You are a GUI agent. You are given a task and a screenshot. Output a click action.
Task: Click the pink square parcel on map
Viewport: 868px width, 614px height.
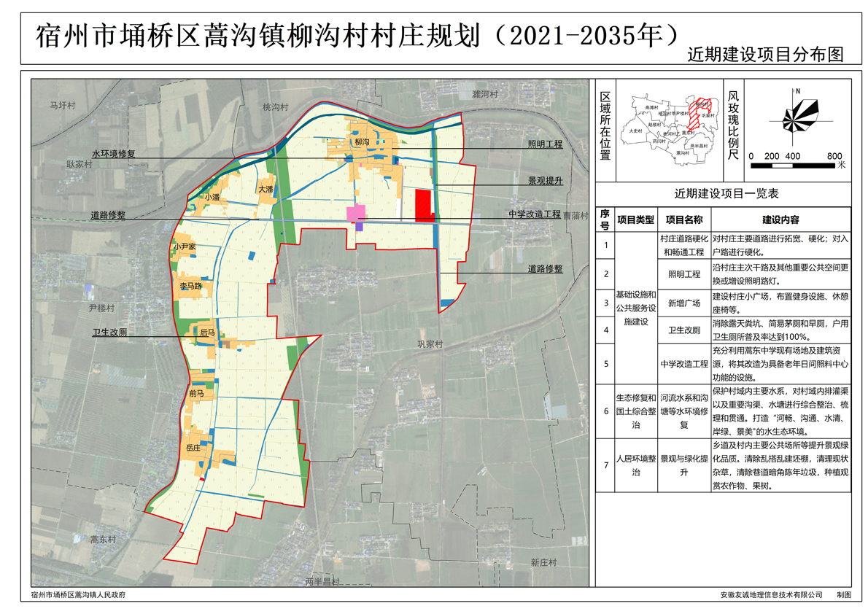[x=356, y=214]
